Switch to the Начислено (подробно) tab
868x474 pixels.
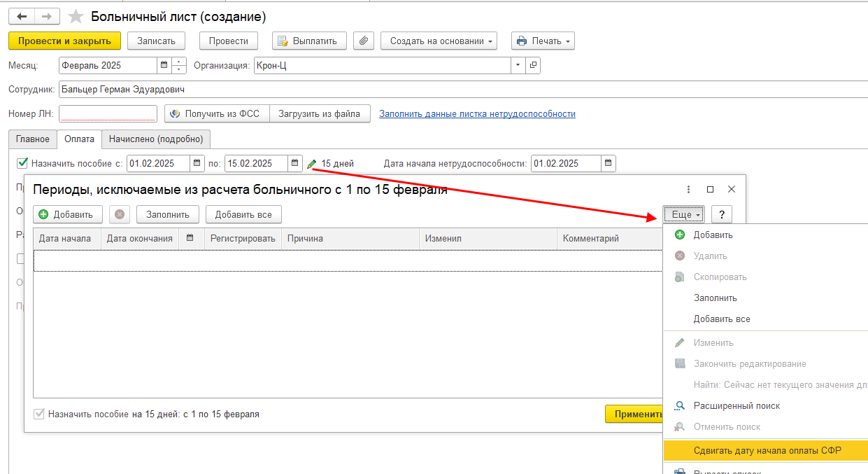coord(156,139)
